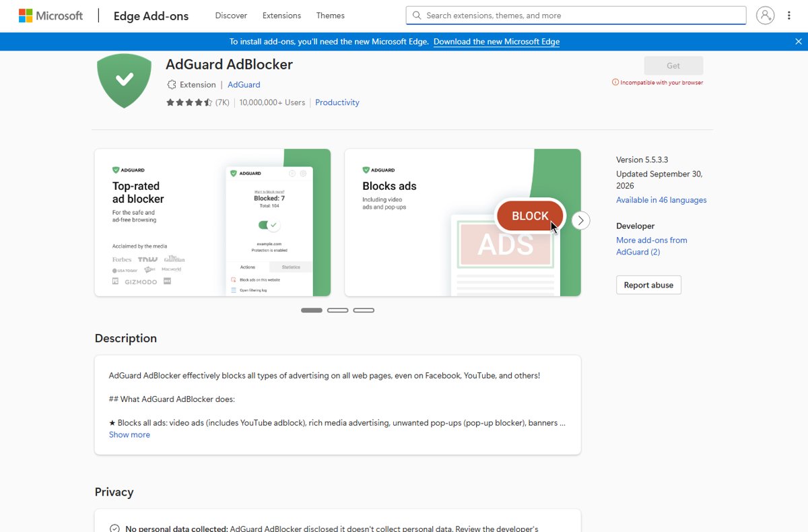Open the three-dot more options menu
This screenshot has width=808, height=532.
[789, 15]
